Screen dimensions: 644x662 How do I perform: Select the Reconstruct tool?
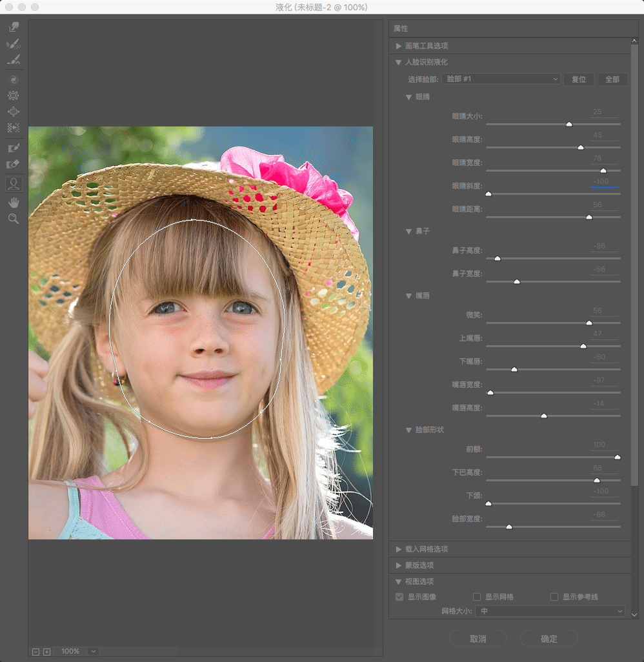click(x=14, y=44)
